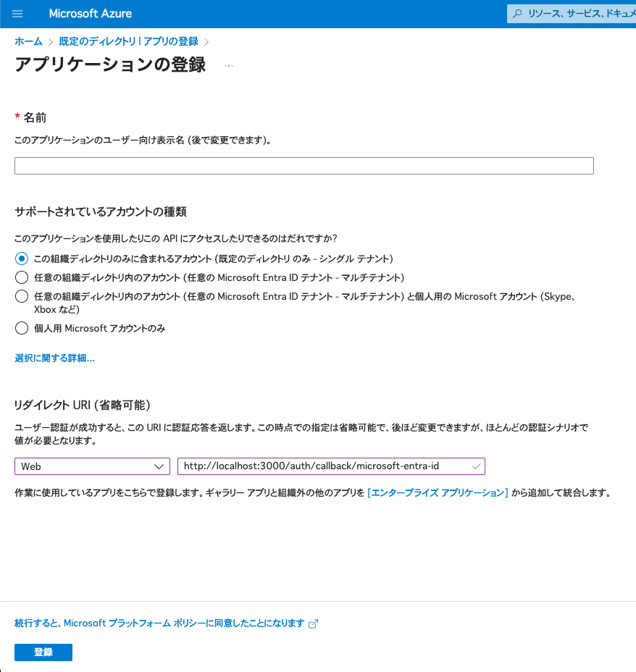Open the エンタープライズ アプリケーション link
Viewport: 636px width, 672px height.
[x=438, y=493]
